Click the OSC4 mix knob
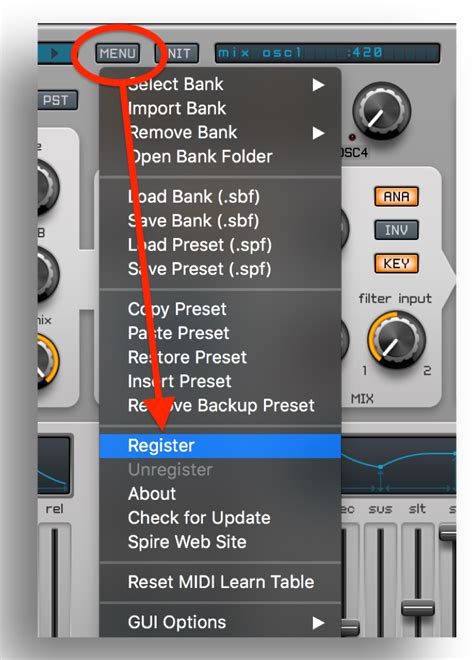Viewport: 474px width, 660px height. point(381,110)
